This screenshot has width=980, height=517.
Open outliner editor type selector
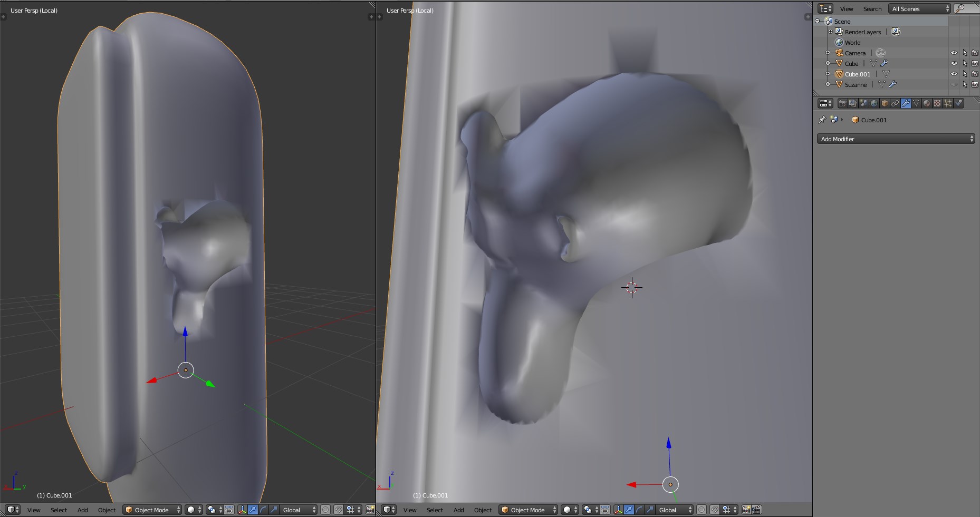click(825, 8)
